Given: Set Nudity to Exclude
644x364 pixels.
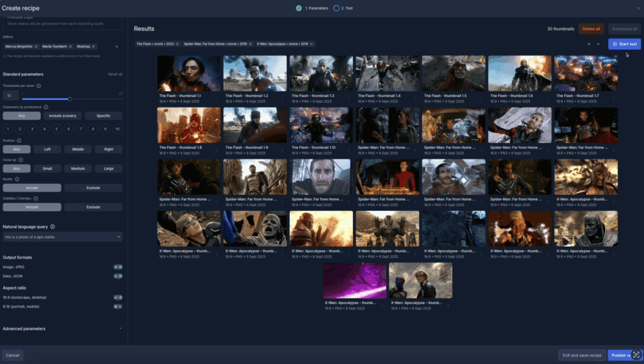Looking at the screenshot, I should [x=93, y=188].
